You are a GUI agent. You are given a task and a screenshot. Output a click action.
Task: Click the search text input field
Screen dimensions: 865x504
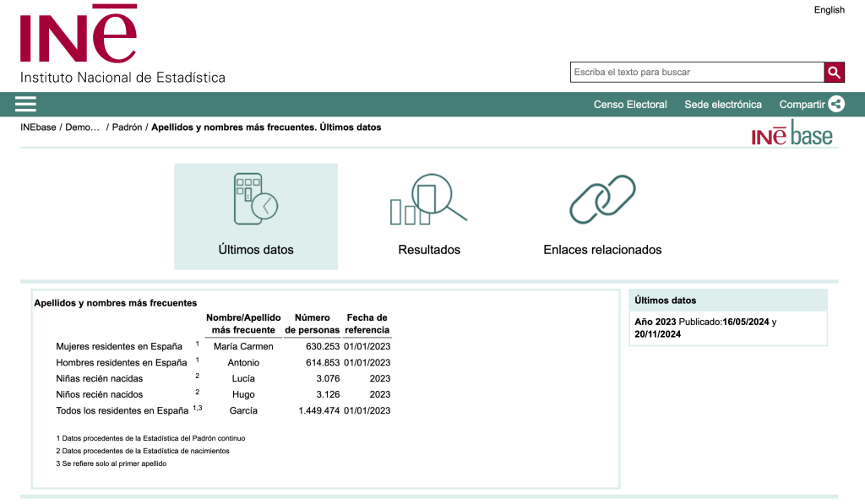coord(696,73)
